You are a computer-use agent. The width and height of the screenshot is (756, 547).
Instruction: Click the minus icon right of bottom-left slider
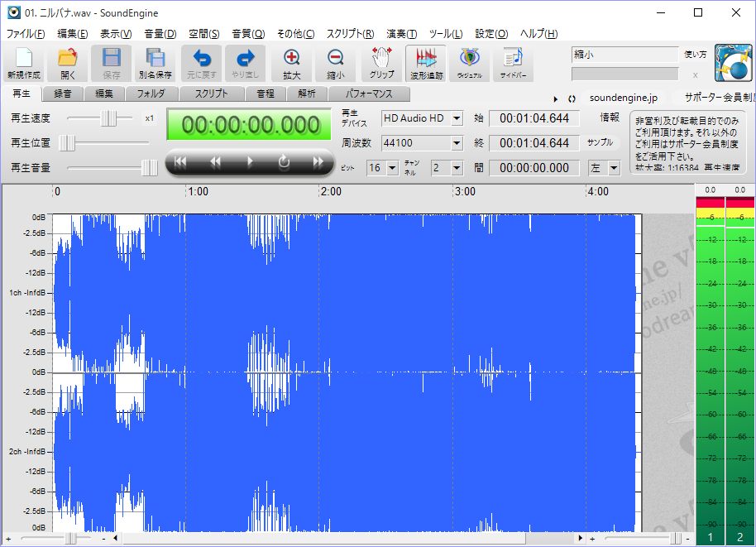coord(103,539)
